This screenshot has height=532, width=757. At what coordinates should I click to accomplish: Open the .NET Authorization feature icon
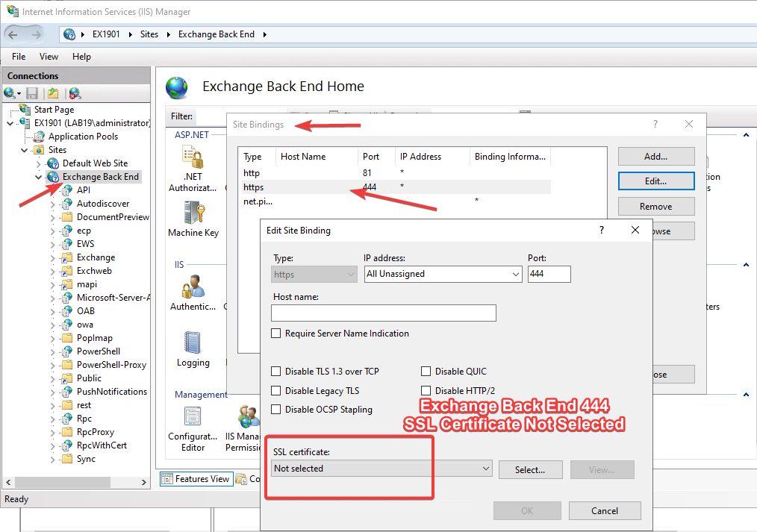[x=193, y=157]
